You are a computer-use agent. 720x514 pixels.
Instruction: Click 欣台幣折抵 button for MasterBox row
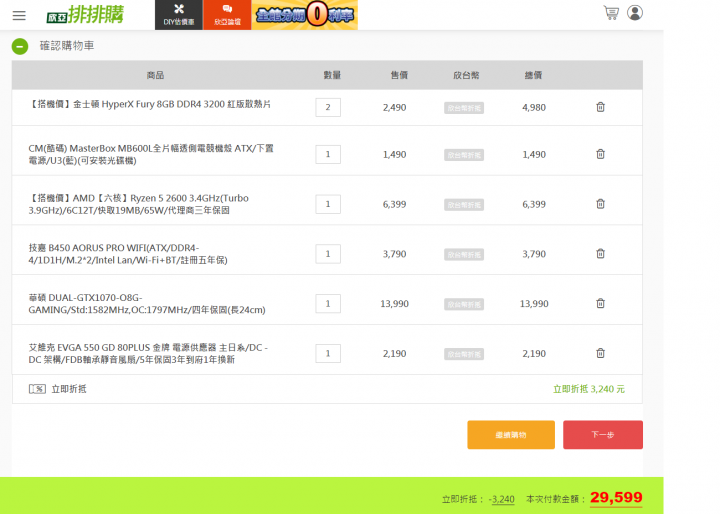tap(464, 155)
